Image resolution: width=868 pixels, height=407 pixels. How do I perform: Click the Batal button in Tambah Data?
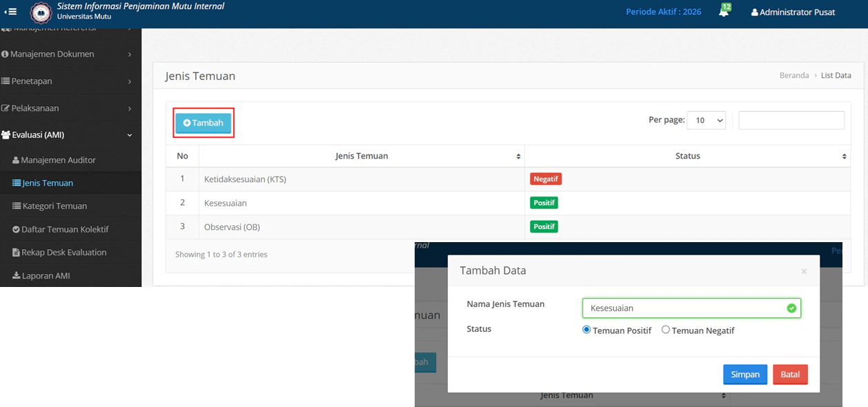(x=790, y=374)
